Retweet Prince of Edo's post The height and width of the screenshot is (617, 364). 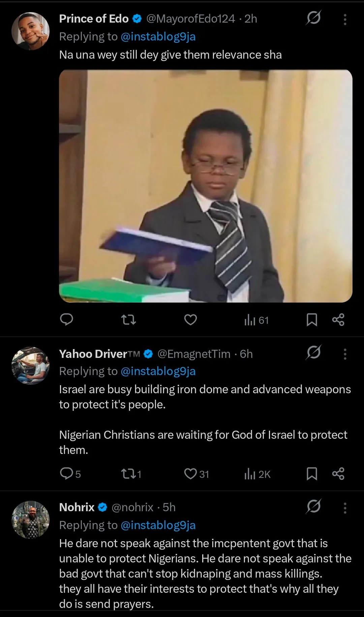click(128, 319)
